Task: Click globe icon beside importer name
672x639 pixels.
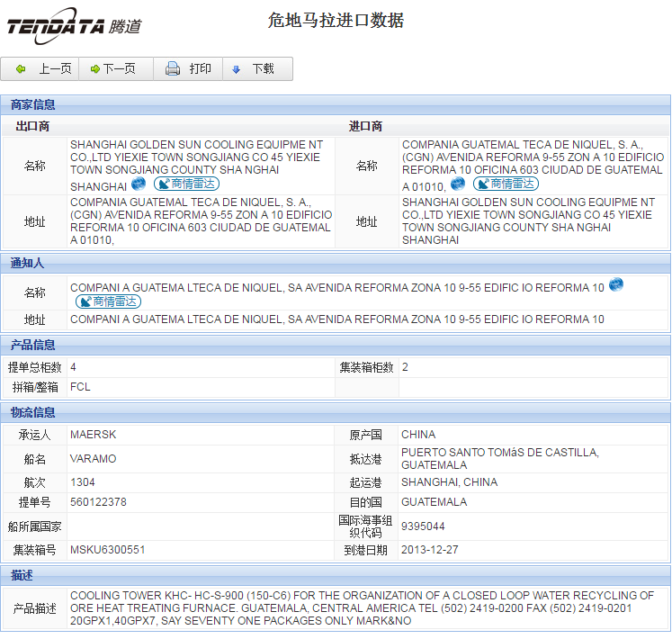Action: tap(458, 184)
